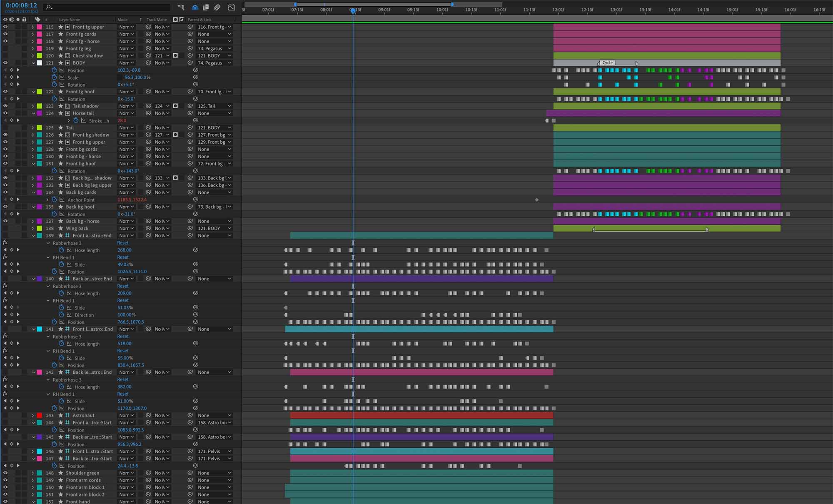Screen dimensions: 833x504
Task: Toggle the Shy layers hide switch
Action: pos(195,7)
